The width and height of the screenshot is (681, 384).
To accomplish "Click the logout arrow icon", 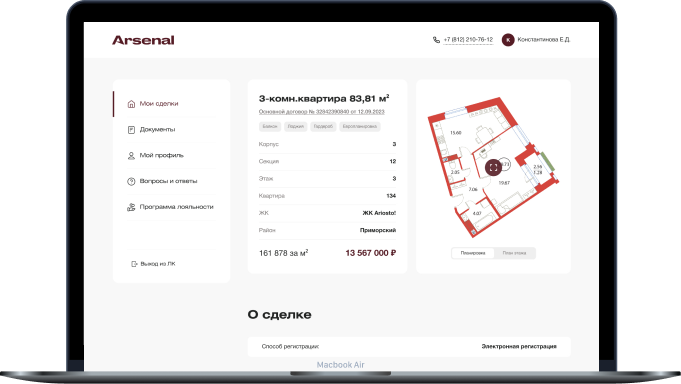I will click(134, 264).
